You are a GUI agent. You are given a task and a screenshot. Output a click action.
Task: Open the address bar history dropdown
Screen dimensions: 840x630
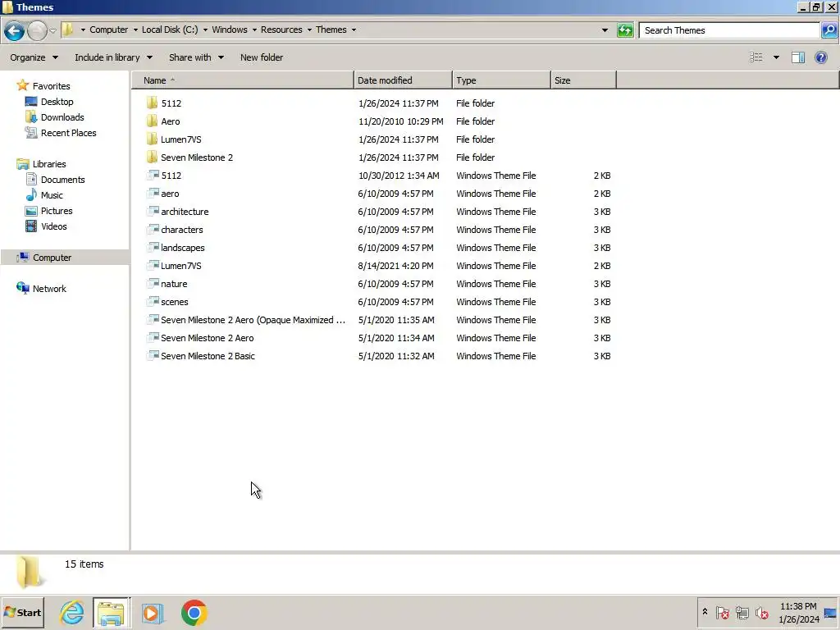click(x=605, y=30)
